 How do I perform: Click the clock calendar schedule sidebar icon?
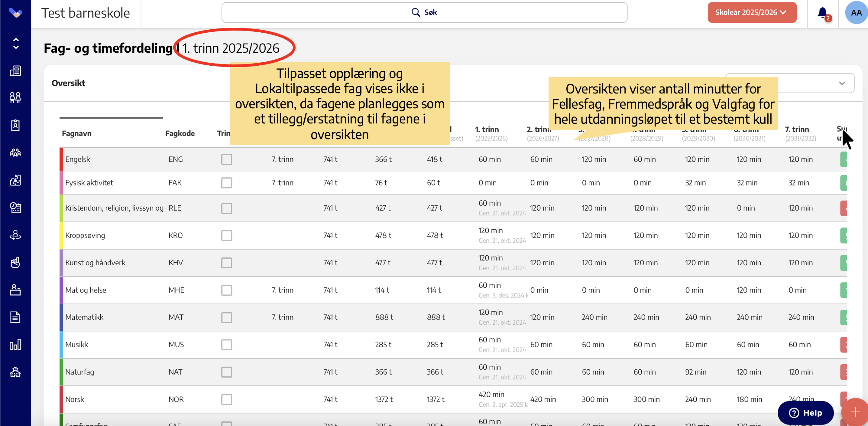point(15,208)
